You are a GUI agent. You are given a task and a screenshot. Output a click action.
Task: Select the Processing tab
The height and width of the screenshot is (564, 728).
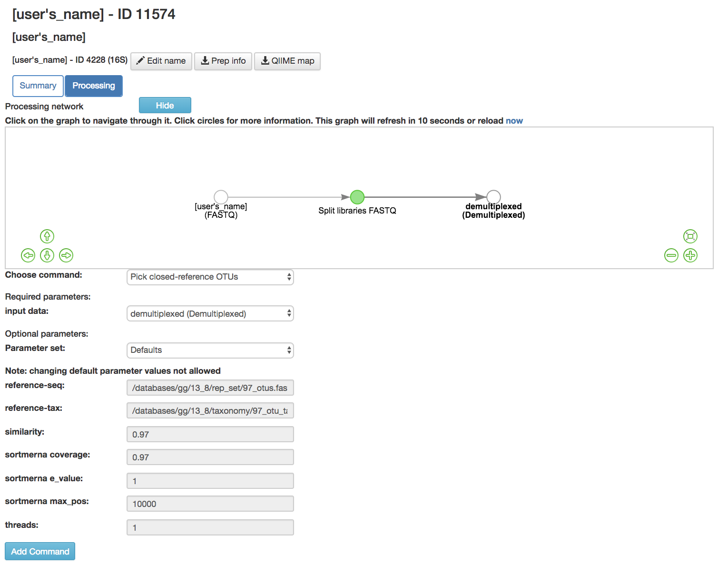(93, 86)
